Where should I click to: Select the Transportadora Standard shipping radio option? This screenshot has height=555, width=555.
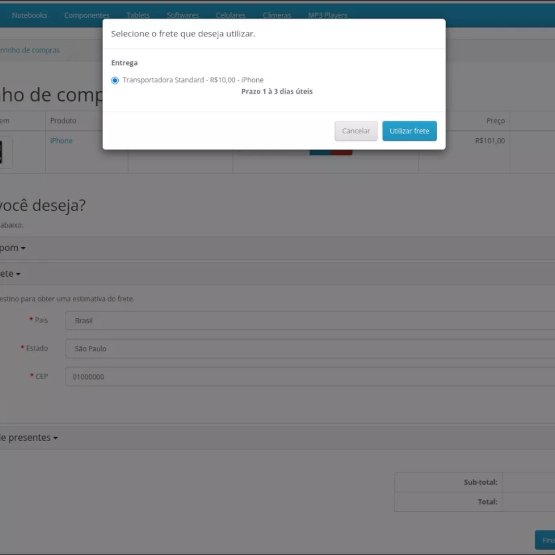(115, 80)
